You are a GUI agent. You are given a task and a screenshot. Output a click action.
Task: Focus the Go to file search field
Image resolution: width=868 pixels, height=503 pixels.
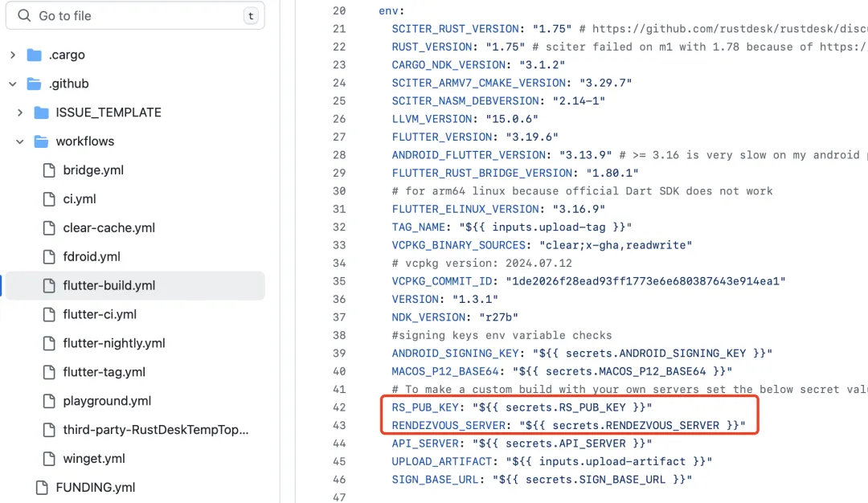click(137, 16)
